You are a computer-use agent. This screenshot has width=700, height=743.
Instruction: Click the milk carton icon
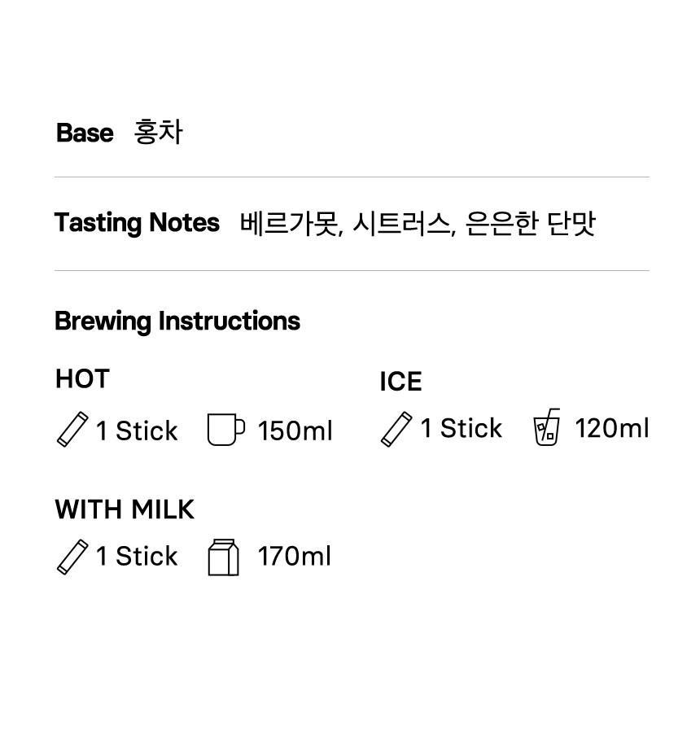click(224, 557)
